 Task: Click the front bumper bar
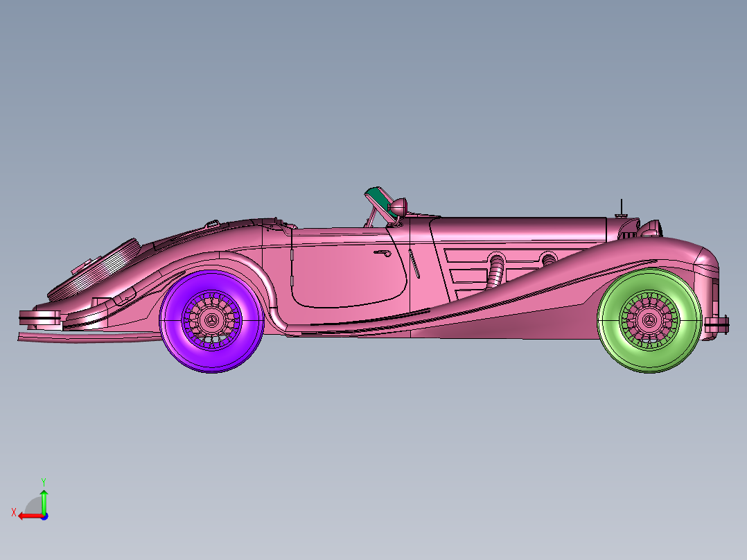(x=717, y=324)
